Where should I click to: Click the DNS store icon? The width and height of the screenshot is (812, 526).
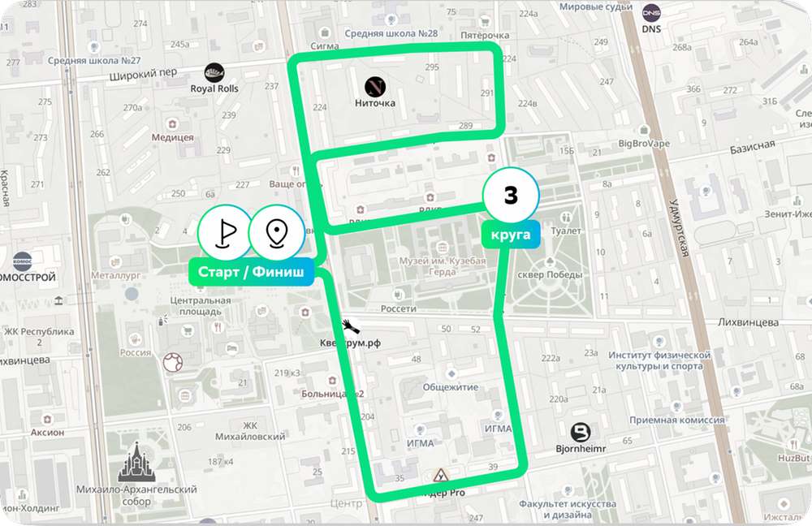651,12
